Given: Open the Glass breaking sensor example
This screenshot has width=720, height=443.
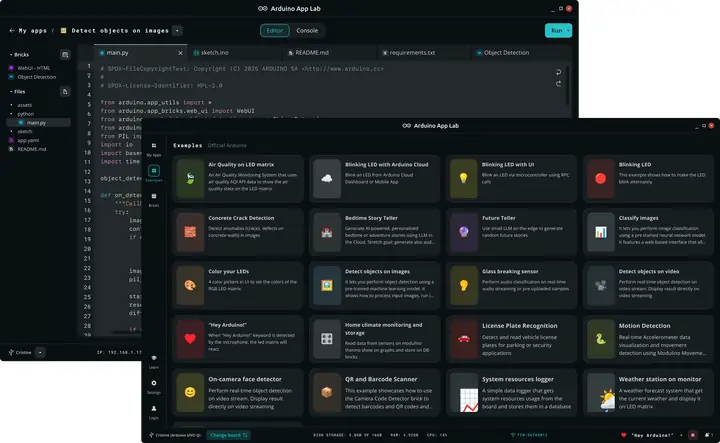Looking at the screenshot, I should tap(512, 286).
